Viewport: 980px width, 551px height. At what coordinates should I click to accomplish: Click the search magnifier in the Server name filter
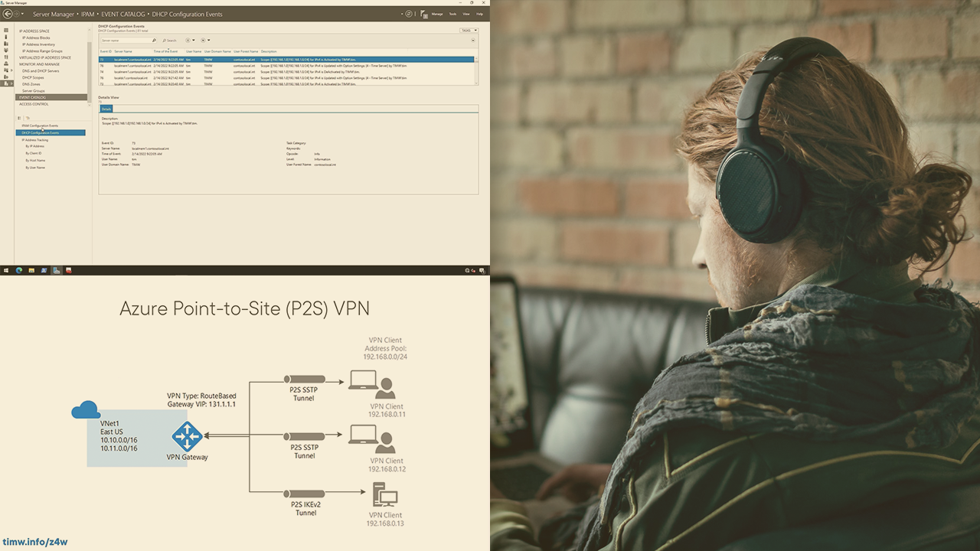pos(154,40)
